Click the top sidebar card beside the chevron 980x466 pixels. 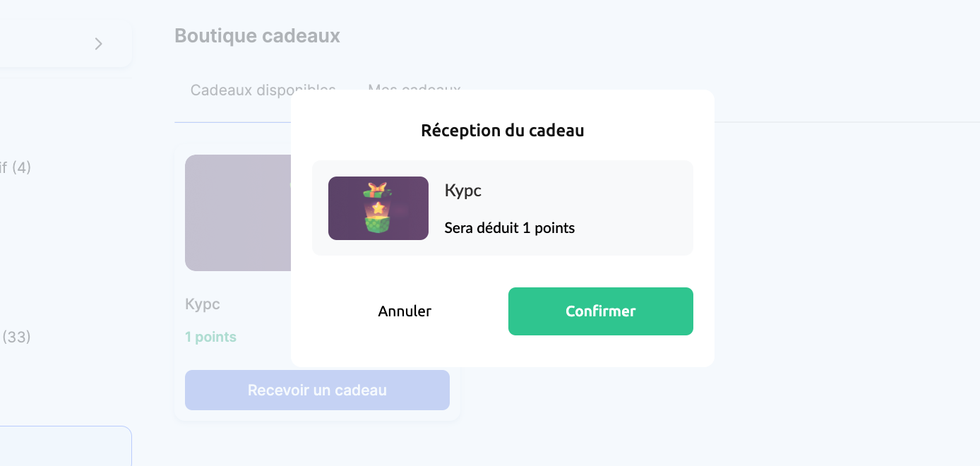(x=42, y=44)
